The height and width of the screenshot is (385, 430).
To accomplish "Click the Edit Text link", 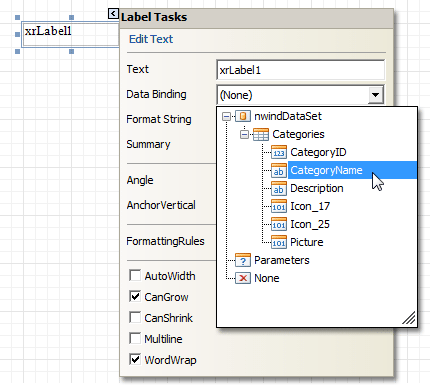I will pyautogui.click(x=151, y=39).
